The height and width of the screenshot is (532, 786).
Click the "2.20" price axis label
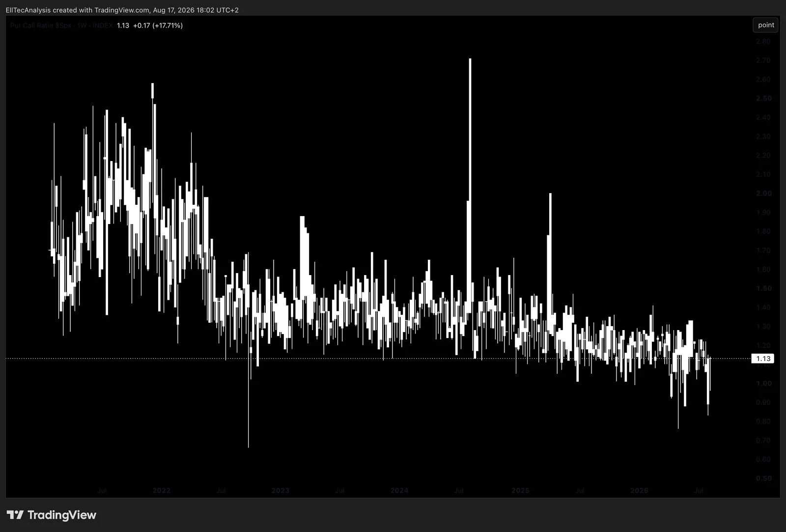(763, 155)
